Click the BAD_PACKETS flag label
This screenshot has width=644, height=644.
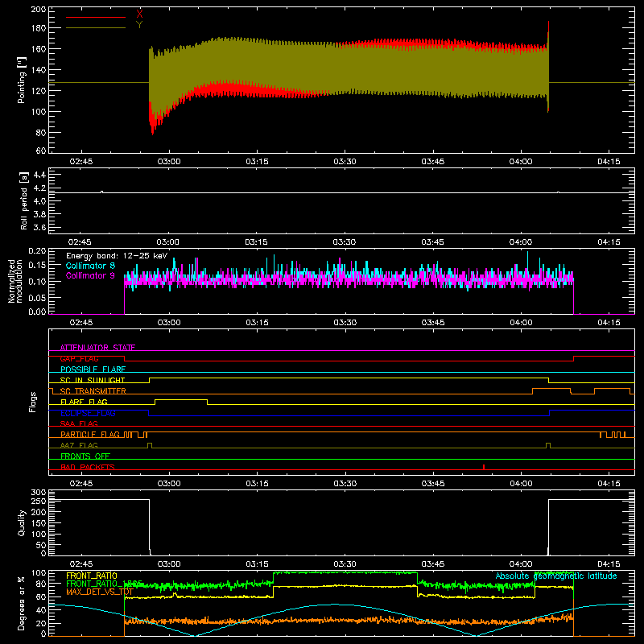(88, 467)
